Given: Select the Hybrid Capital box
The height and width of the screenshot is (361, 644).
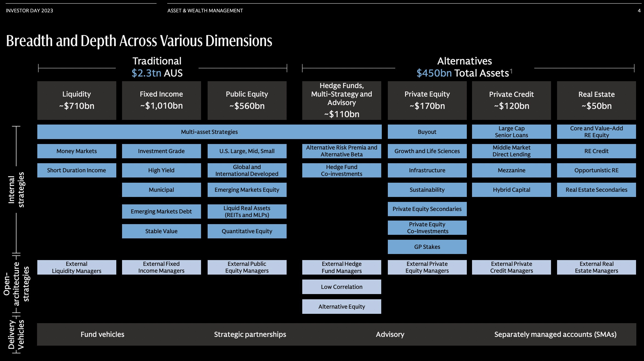Looking at the screenshot, I should (511, 190).
